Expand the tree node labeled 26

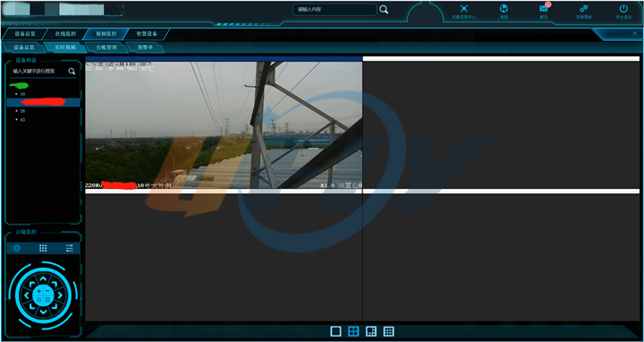pos(16,111)
